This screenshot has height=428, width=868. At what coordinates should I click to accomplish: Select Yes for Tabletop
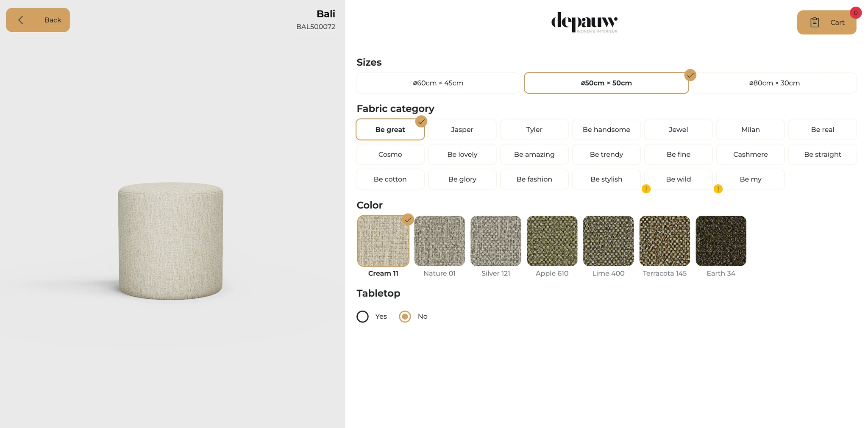coord(363,317)
